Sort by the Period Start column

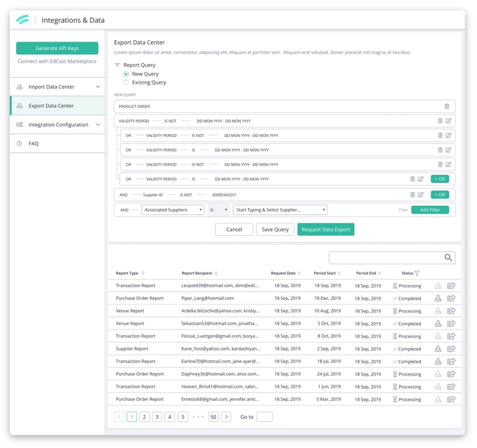tap(339, 273)
